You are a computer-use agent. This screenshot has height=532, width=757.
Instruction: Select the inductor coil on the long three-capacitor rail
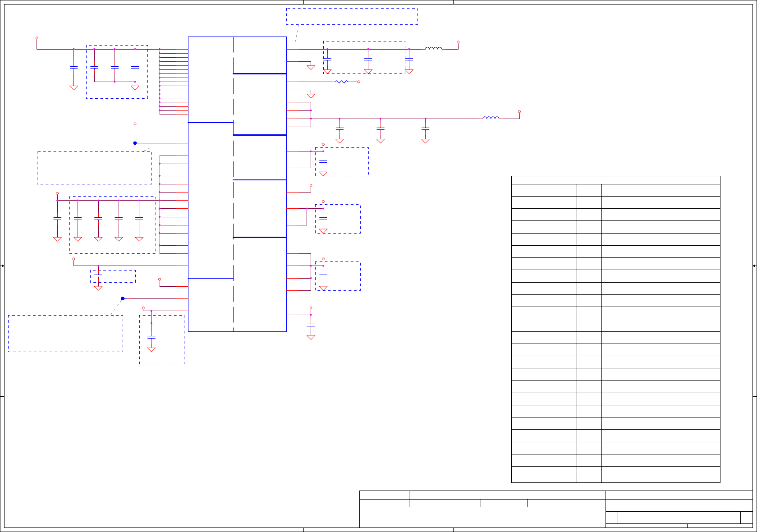[491, 118]
